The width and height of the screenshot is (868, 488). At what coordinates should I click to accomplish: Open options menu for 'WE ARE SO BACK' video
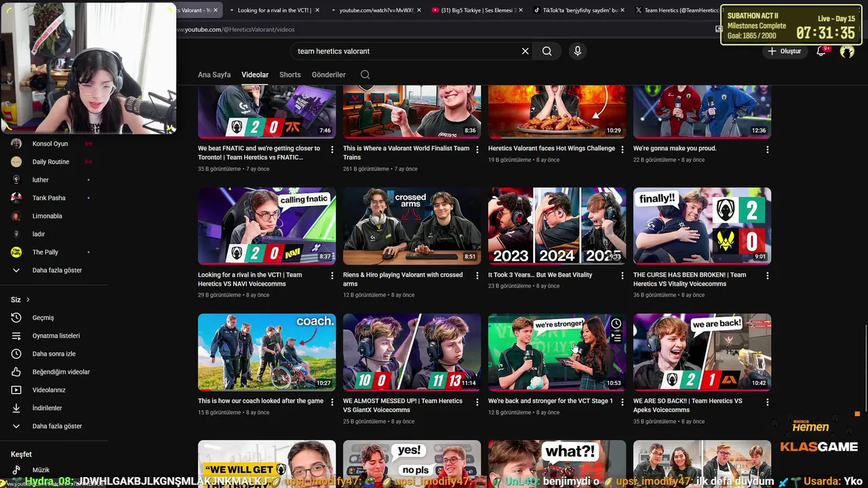pos(767,402)
